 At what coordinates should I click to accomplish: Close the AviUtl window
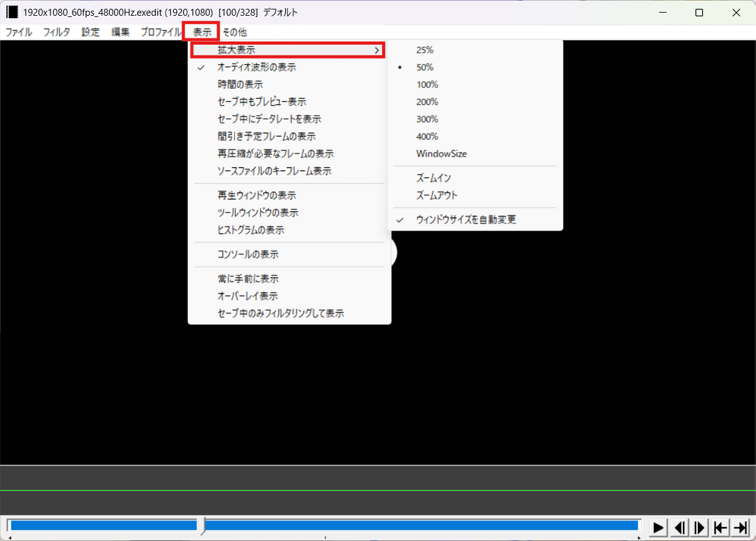[736, 13]
